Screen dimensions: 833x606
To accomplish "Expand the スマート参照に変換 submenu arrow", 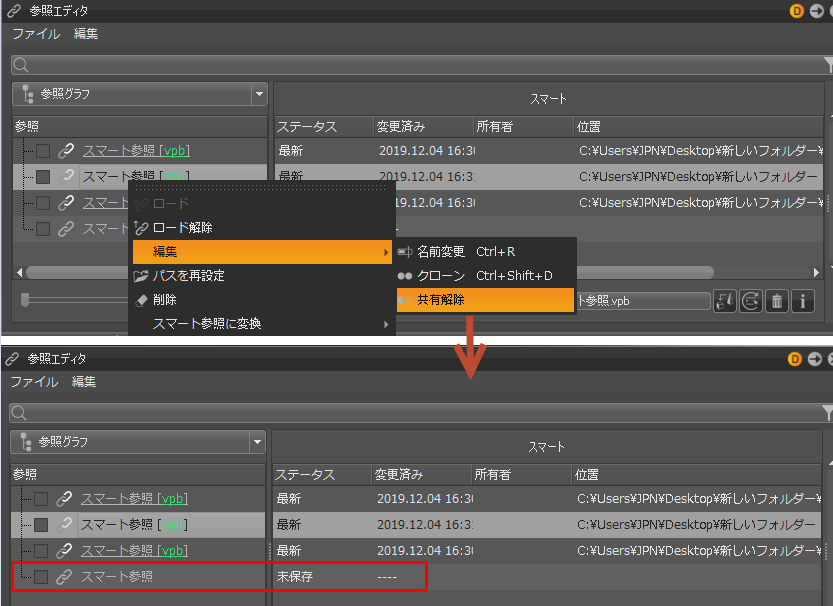I will coord(386,324).
